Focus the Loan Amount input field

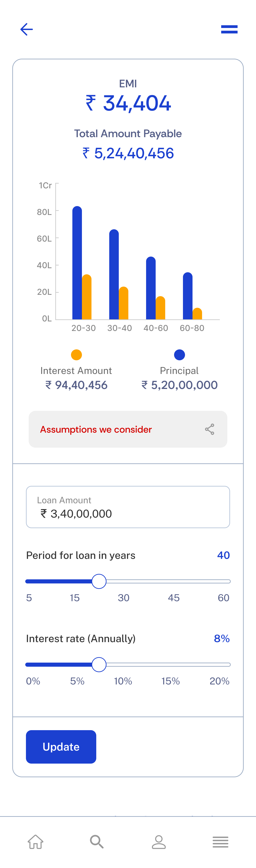pos(128,507)
